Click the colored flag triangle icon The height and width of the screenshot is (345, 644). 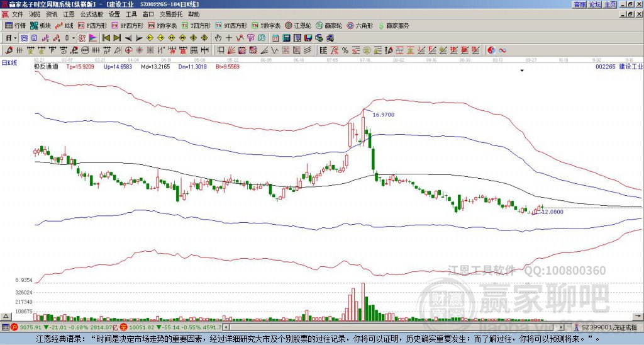pyautogui.click(x=93, y=38)
